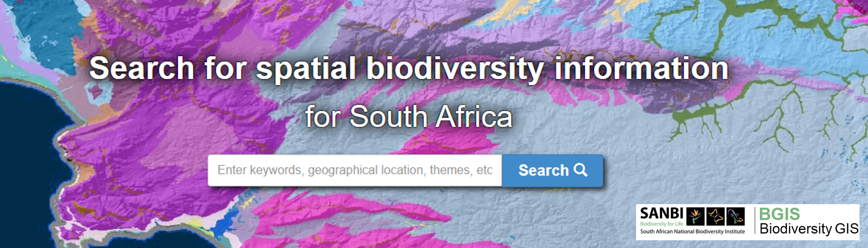The height and width of the screenshot is (248, 868).
Task: Open the Biodiversity for Life tagline link
Action: point(662,224)
